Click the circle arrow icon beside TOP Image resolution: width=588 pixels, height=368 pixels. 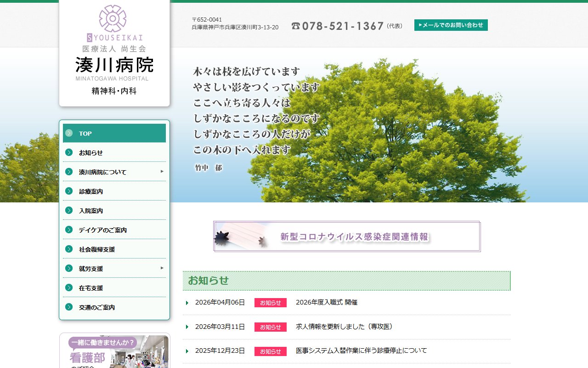[x=69, y=133]
